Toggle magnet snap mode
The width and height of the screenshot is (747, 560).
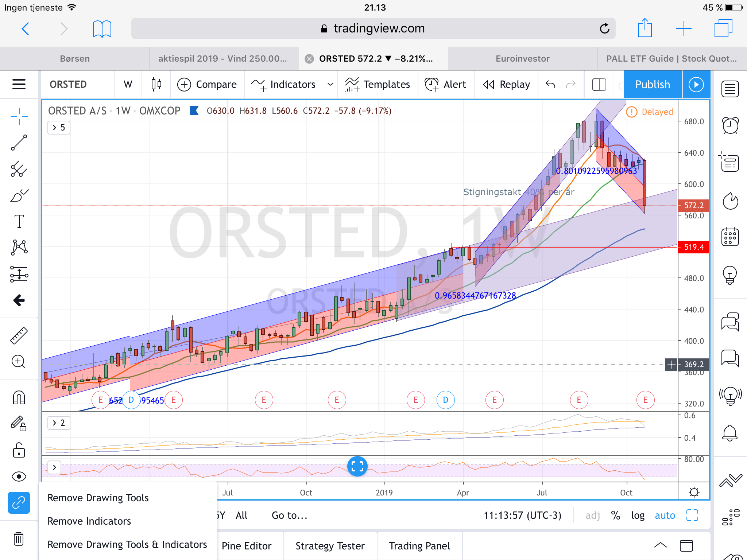(19, 397)
